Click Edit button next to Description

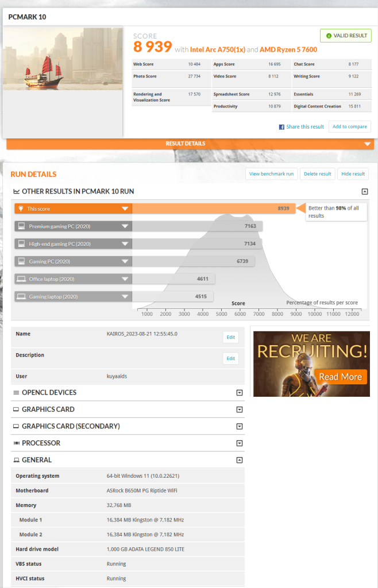tap(230, 359)
